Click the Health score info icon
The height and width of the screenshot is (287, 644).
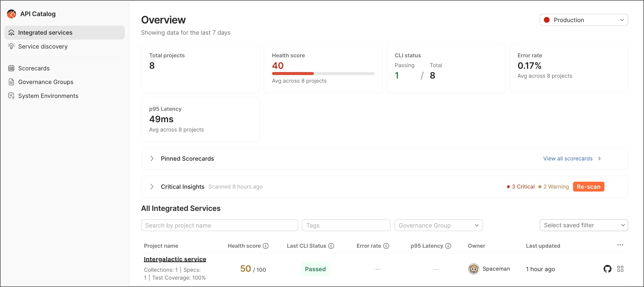pyautogui.click(x=266, y=246)
